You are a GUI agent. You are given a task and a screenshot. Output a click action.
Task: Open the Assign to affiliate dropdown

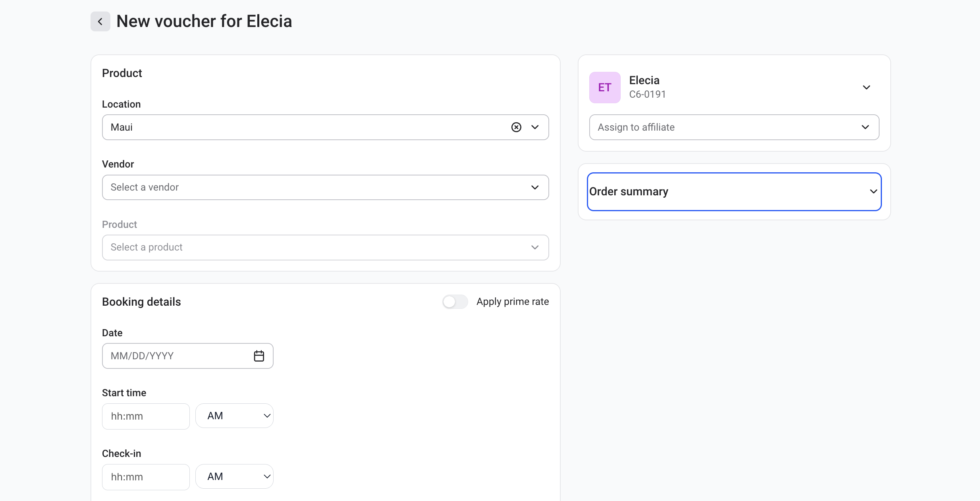click(x=733, y=127)
